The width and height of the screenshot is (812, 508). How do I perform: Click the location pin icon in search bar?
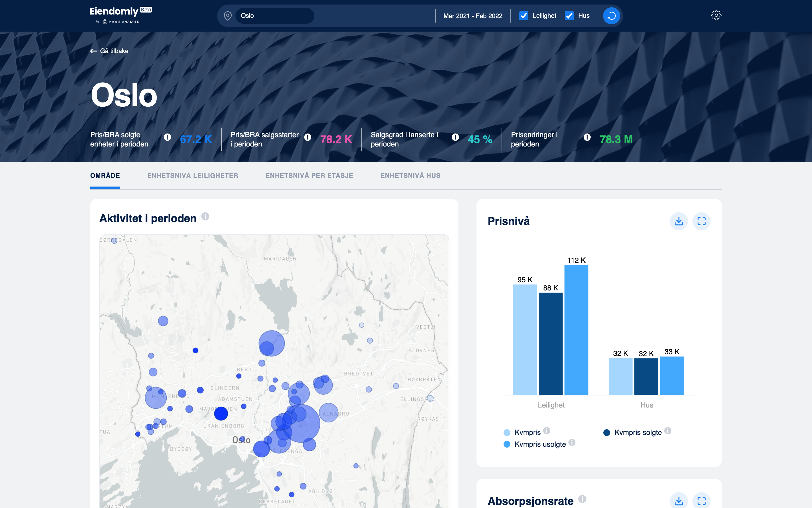(x=228, y=16)
